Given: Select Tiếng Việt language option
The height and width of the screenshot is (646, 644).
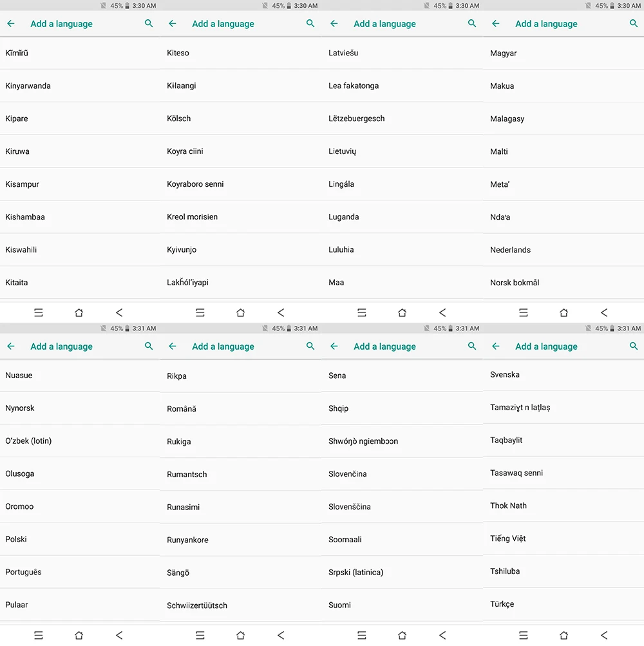Looking at the screenshot, I should tap(563, 538).
